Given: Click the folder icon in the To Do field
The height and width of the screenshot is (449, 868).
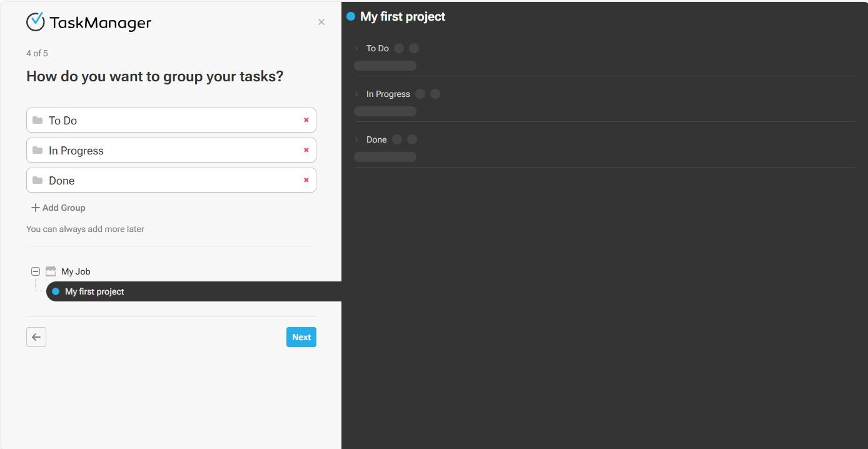Looking at the screenshot, I should pos(39,119).
